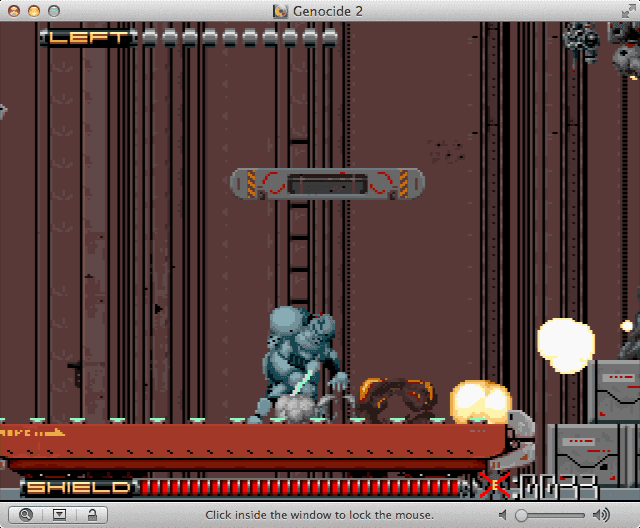Image resolution: width=640 pixels, height=528 pixels.
Task: Set maximum volume via the loud speaker icon
Action: coord(601,515)
